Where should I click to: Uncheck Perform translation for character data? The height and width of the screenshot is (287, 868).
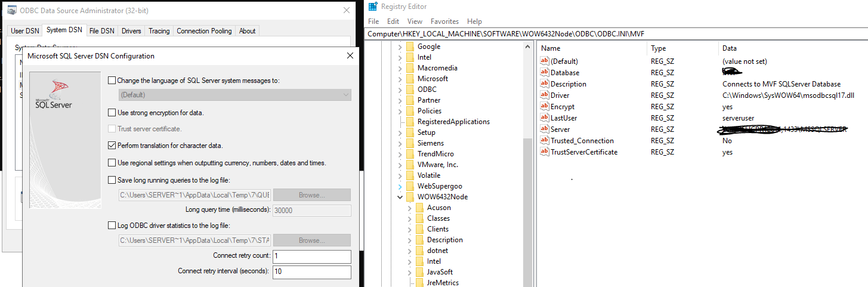[112, 145]
